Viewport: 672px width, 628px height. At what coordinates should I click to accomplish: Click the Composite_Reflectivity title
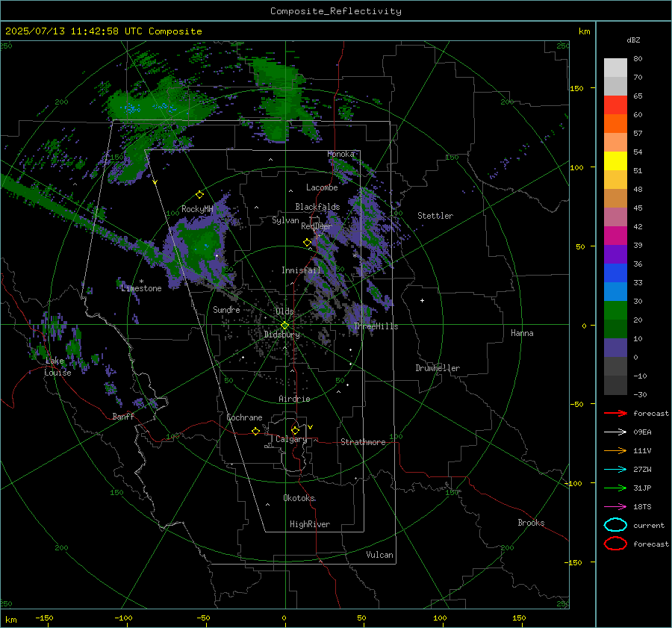336,11
